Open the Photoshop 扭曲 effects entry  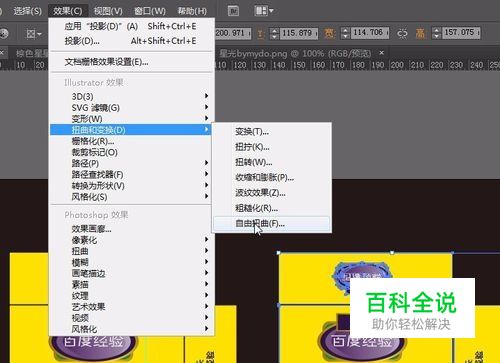point(131,251)
